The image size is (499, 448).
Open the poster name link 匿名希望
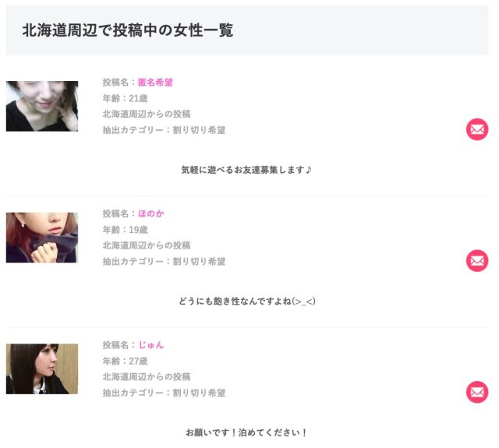point(155,82)
